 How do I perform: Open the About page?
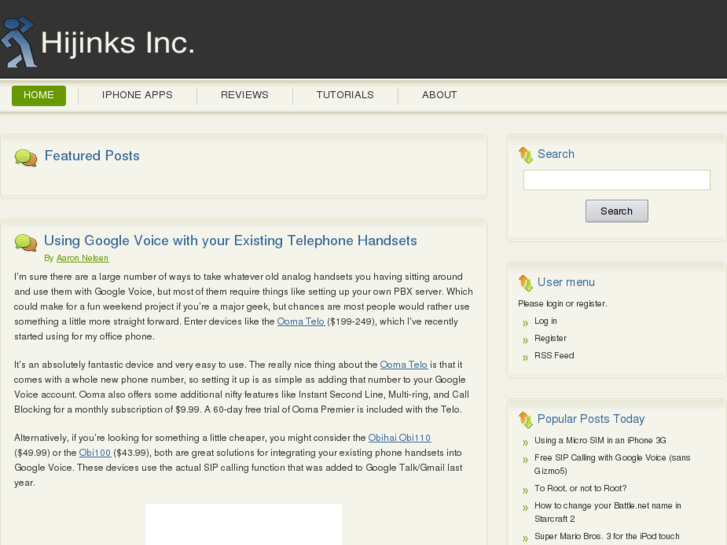439,95
